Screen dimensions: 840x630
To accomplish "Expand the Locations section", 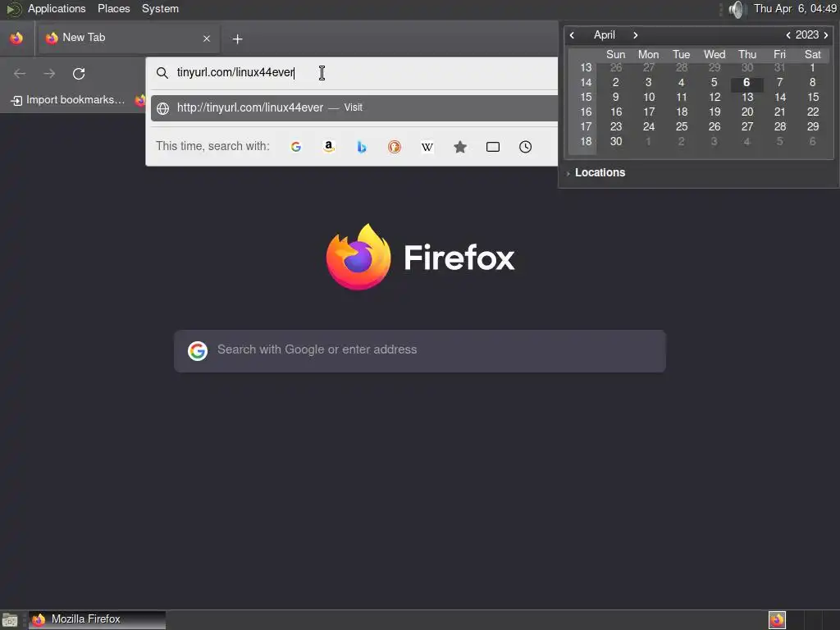I will 596,172.
